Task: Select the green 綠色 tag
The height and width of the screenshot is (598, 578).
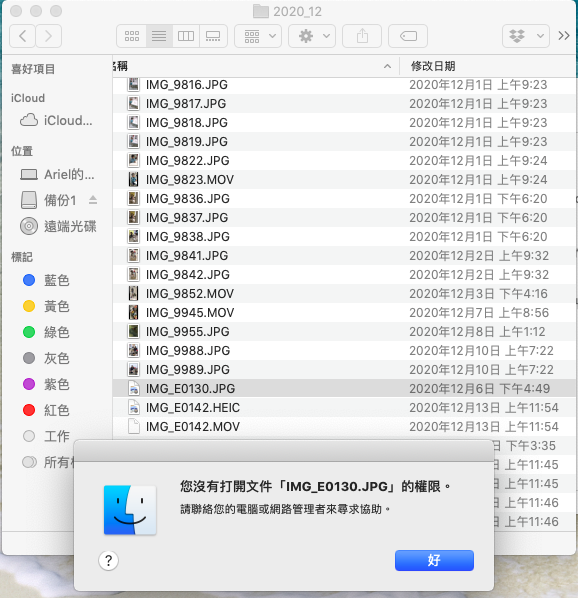Action: [x=46, y=332]
